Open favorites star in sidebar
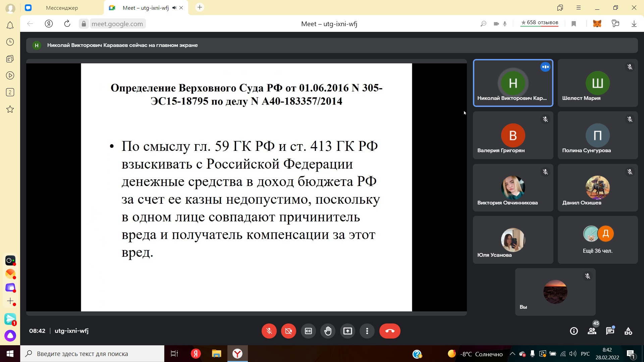This screenshot has width=644, height=362. pyautogui.click(x=10, y=109)
